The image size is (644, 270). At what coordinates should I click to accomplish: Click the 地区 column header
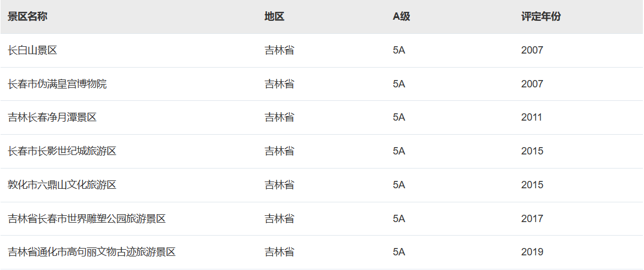coord(274,16)
